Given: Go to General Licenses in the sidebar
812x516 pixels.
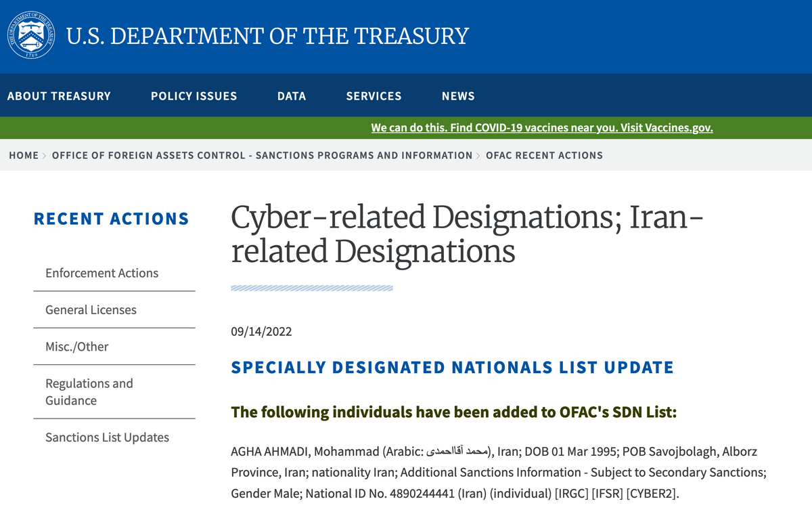Looking at the screenshot, I should 91,310.
